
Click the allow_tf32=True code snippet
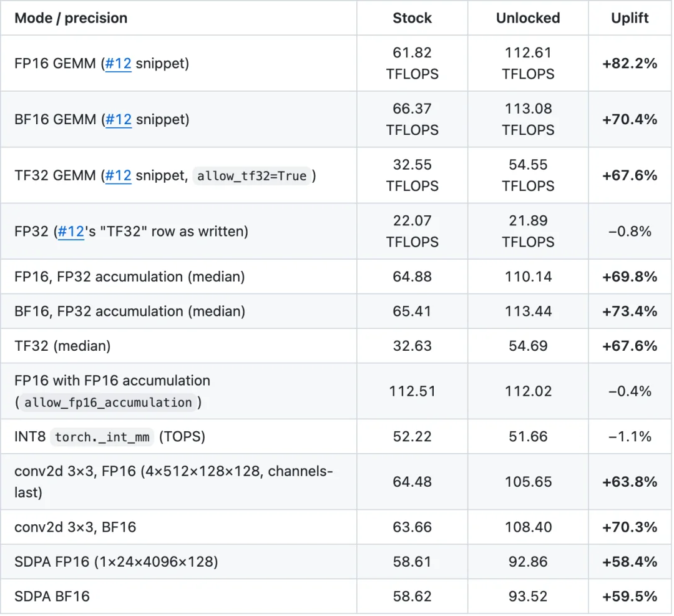[252, 176]
